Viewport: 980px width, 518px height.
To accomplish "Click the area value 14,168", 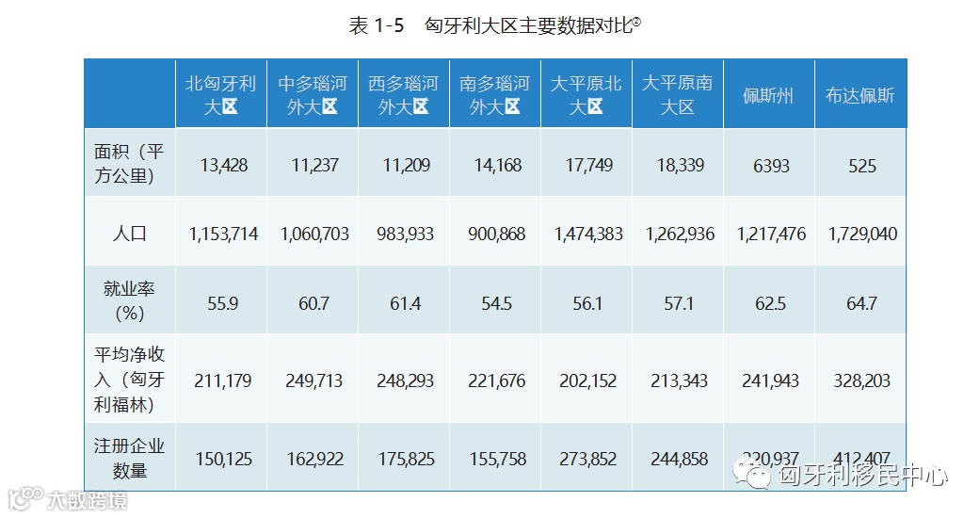I will [497, 165].
